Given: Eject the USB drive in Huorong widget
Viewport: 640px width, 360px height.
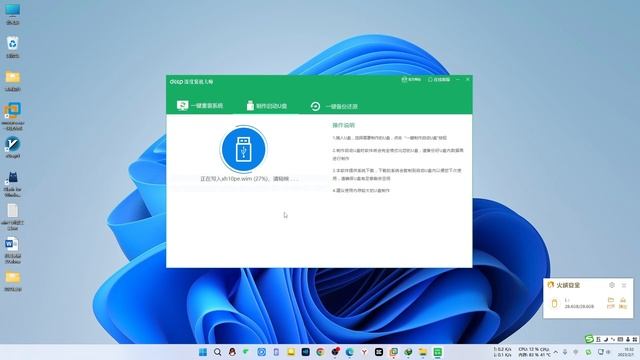Looking at the screenshot, I should coord(623,303).
